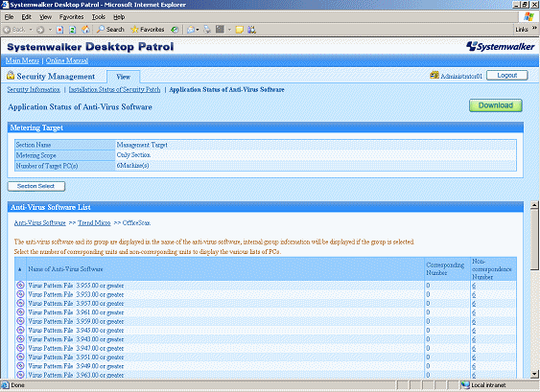Open non-correspondence 6 link for pattern 3.955.00
This screenshot has width=540, height=392.
(474, 286)
